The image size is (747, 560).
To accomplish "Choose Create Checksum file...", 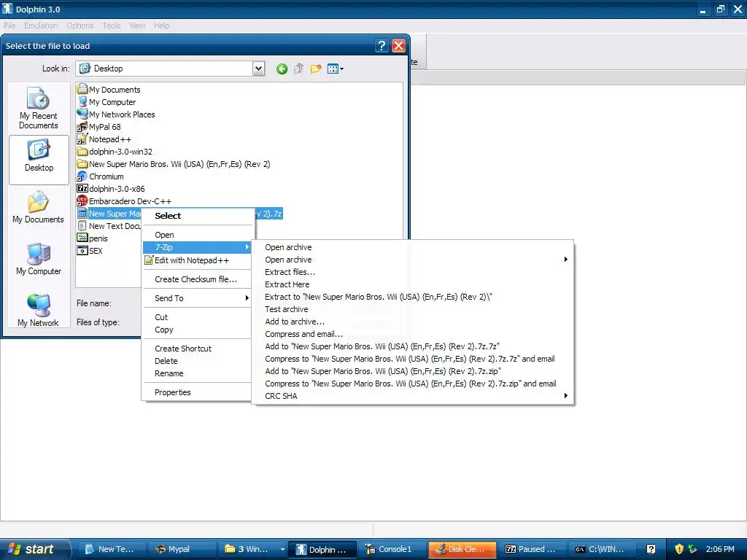I will click(197, 279).
